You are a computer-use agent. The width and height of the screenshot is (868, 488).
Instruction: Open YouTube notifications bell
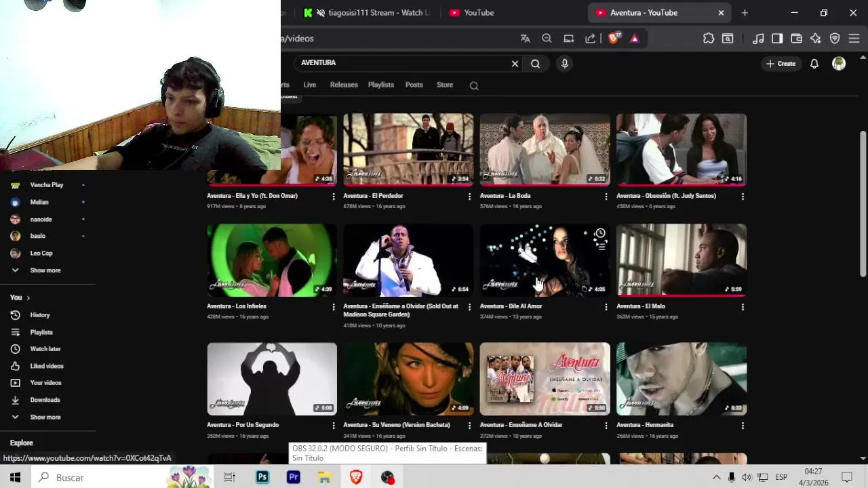pos(814,64)
